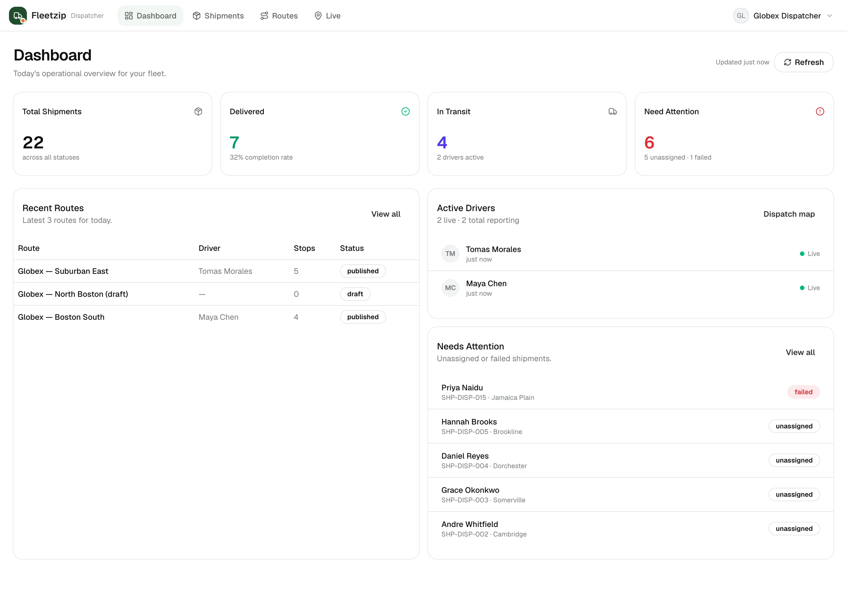
Task: Click SHP-DISP-002 · Cambridge text
Action: click(x=484, y=534)
